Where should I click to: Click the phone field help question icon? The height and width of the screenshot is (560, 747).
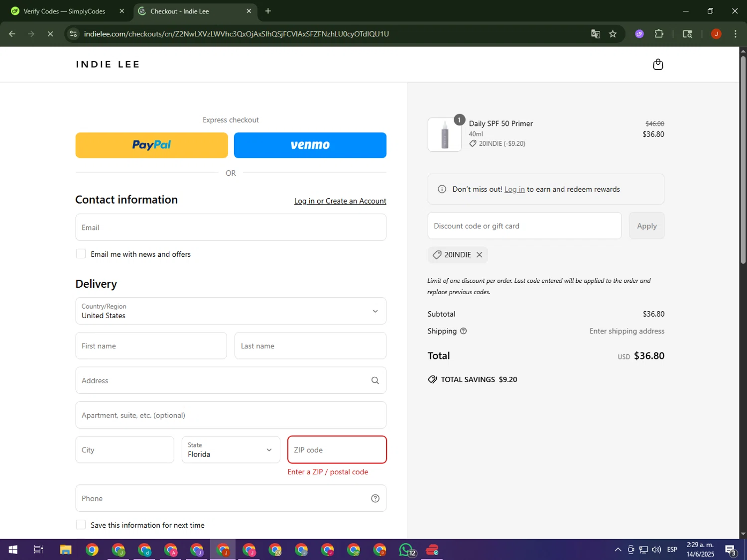(x=375, y=498)
